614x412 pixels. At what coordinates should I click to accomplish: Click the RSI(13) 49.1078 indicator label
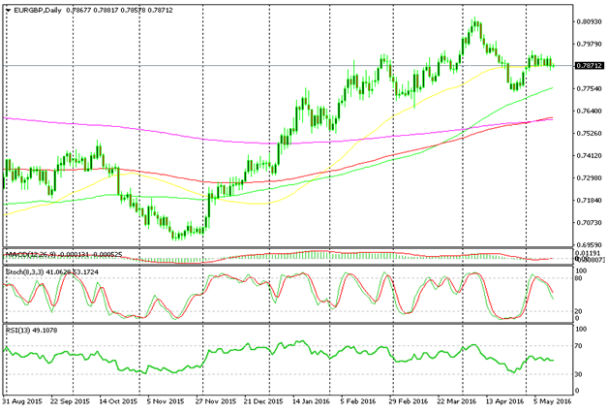coord(31,331)
